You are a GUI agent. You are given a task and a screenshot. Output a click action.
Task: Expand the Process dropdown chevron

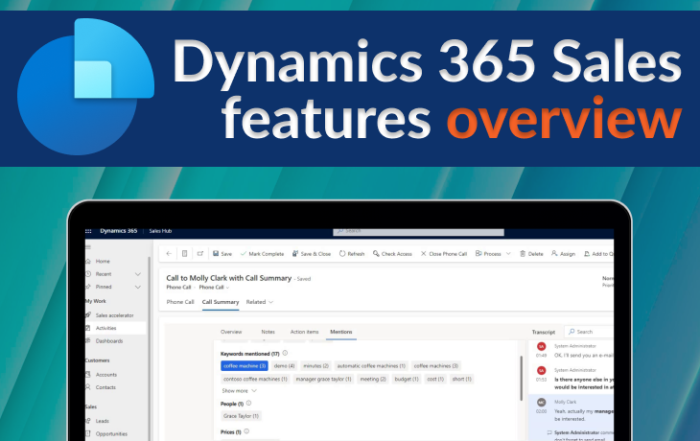click(x=508, y=254)
